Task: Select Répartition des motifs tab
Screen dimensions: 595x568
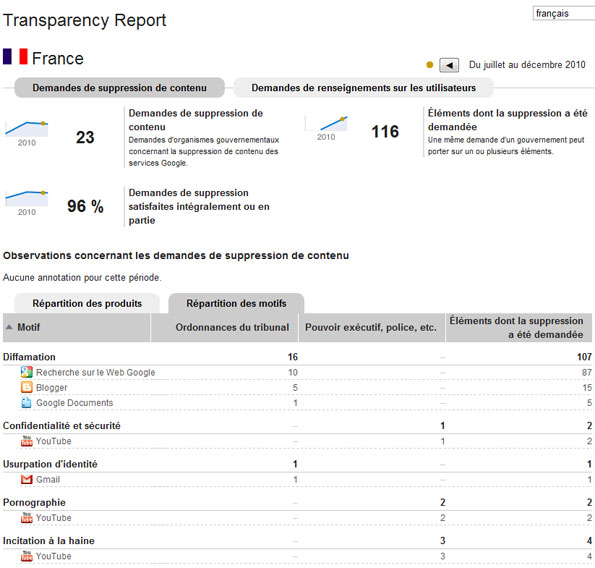Action: (x=236, y=303)
